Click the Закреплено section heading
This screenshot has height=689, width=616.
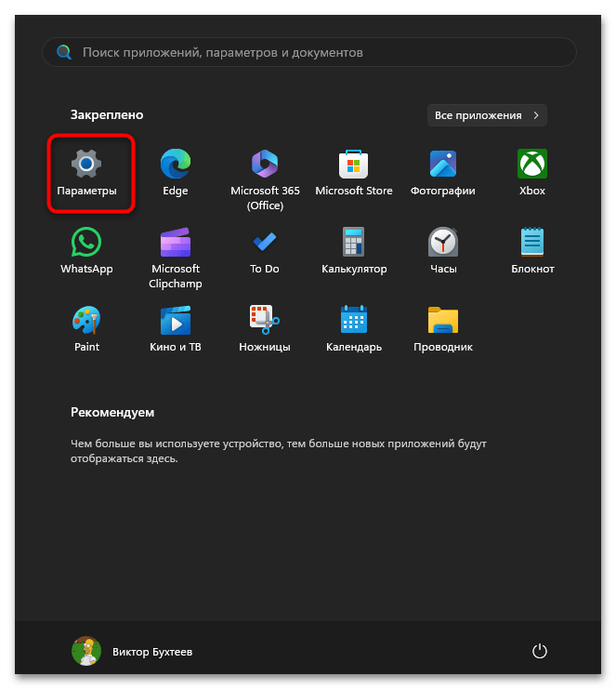coord(107,114)
